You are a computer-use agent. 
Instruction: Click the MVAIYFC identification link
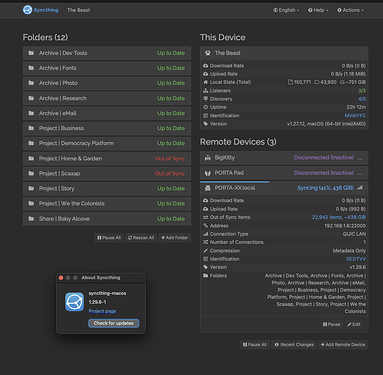tap(355, 116)
